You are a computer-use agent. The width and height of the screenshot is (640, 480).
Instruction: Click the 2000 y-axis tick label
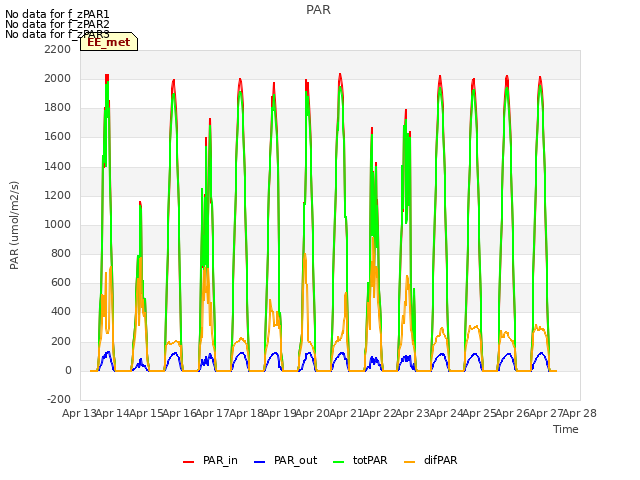point(58,78)
